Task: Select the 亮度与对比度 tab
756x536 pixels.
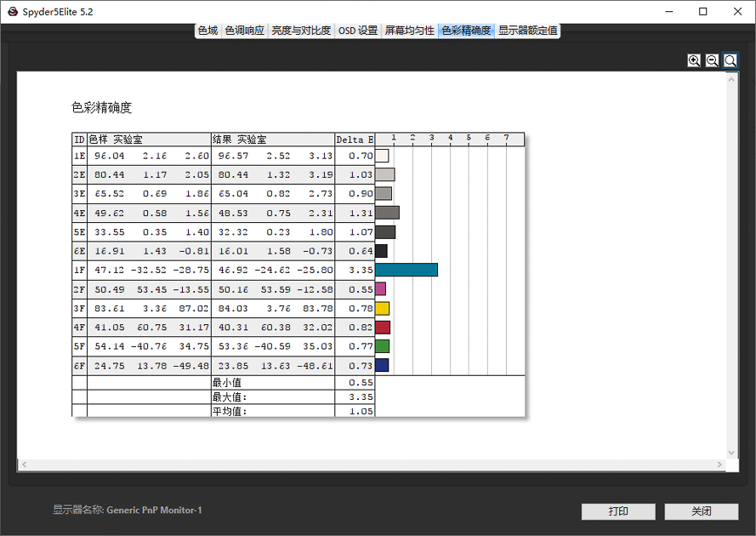Action: 299,30
